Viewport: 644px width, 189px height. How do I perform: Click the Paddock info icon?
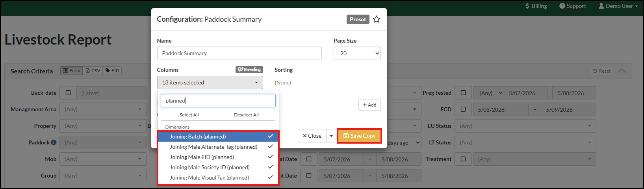pyautogui.click(x=54, y=142)
